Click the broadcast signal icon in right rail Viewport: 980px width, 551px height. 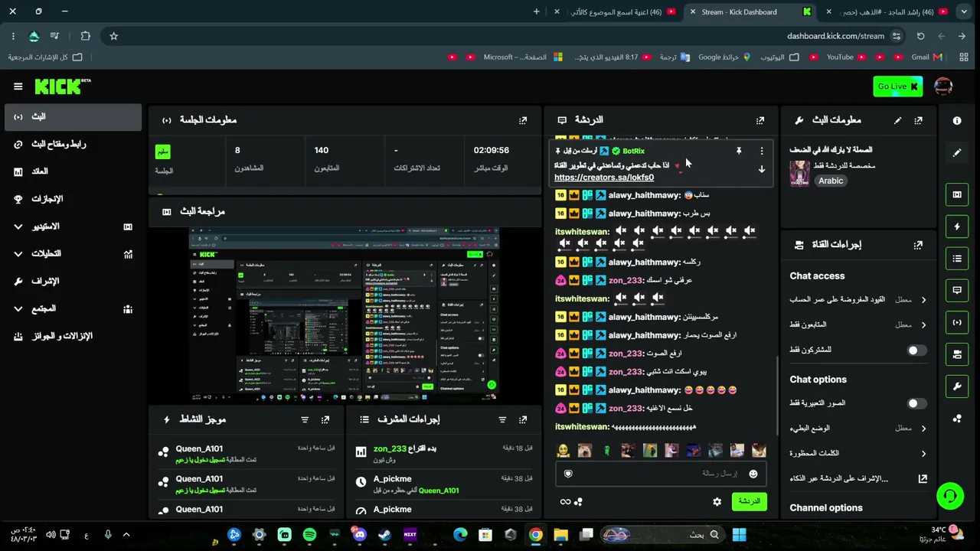coord(957,322)
